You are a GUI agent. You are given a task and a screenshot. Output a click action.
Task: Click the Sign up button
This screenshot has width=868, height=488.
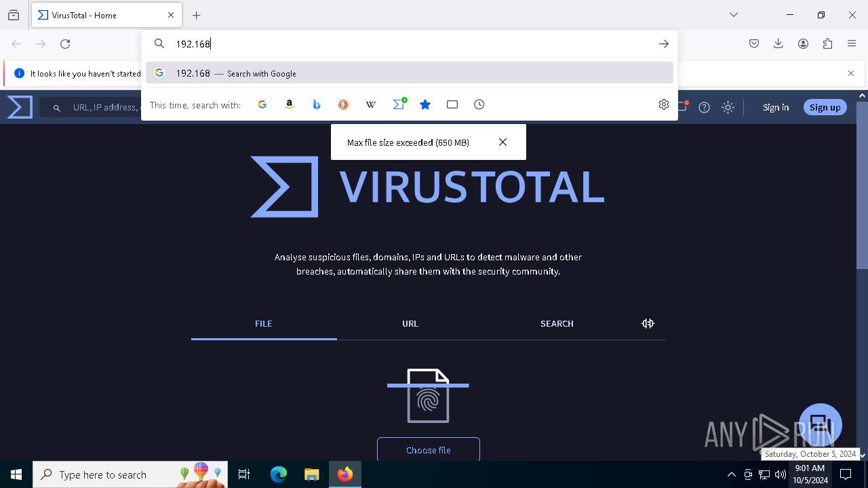(825, 107)
